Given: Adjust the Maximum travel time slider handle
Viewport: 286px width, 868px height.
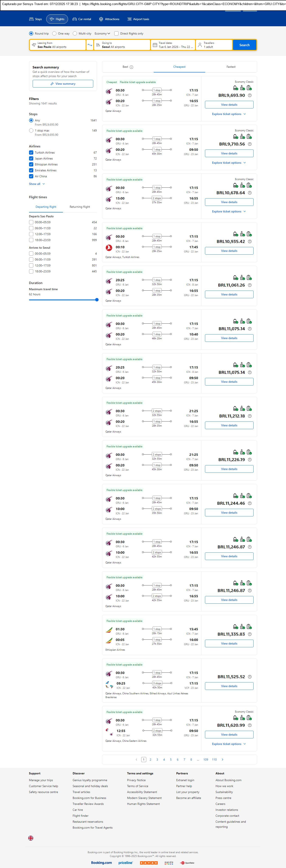Looking at the screenshot, I should coord(97,300).
